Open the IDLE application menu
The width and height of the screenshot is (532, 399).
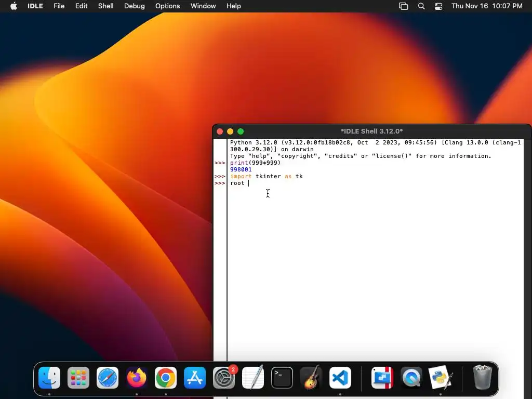coord(35,6)
